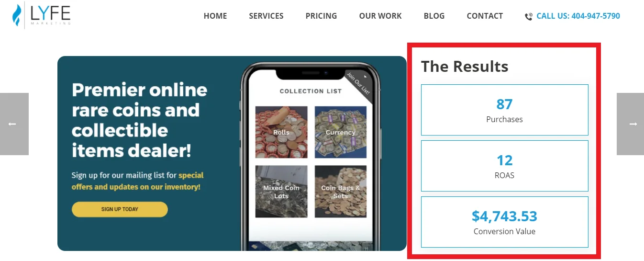Go to previous project with left arrow
The width and height of the screenshot is (644, 261).
click(14, 124)
